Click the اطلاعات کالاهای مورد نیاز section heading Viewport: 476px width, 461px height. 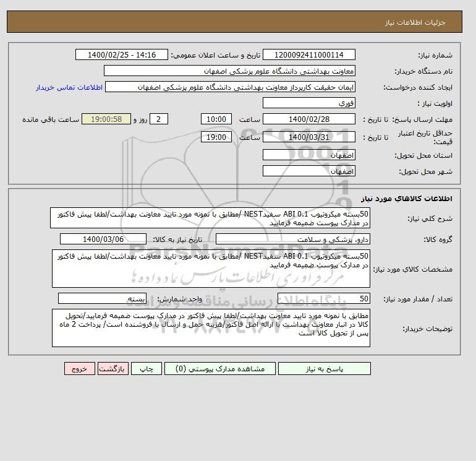point(407,199)
